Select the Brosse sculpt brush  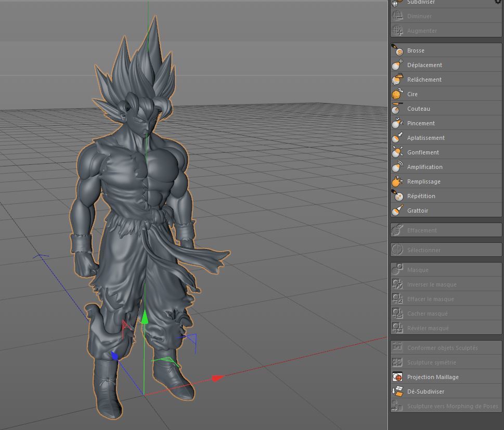pos(446,50)
